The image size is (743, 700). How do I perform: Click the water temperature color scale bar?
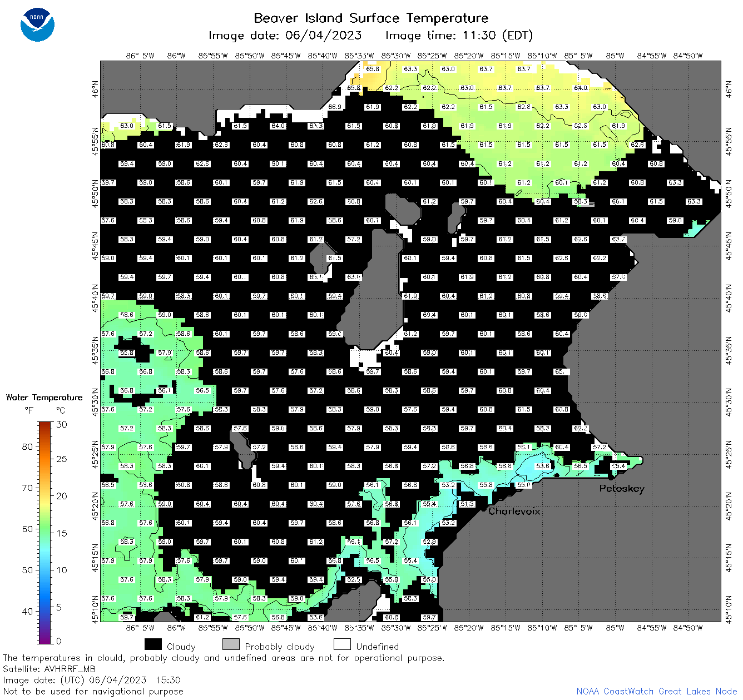coord(45,532)
